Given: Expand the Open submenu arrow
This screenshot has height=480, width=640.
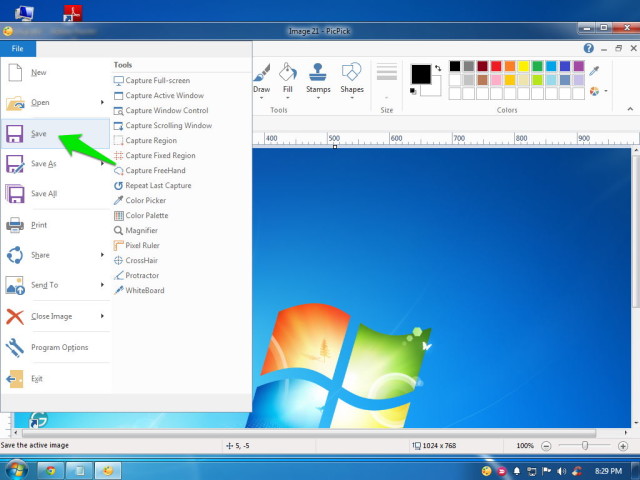Looking at the screenshot, I should click(102, 102).
